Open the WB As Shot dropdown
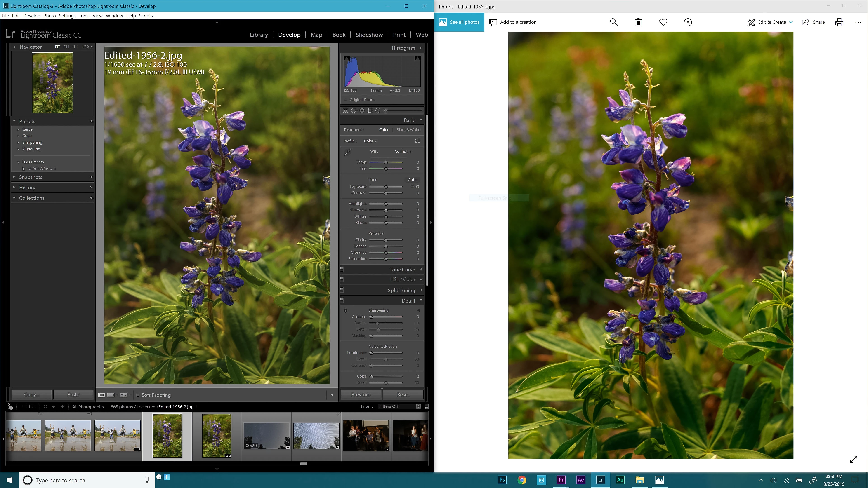 click(x=402, y=152)
